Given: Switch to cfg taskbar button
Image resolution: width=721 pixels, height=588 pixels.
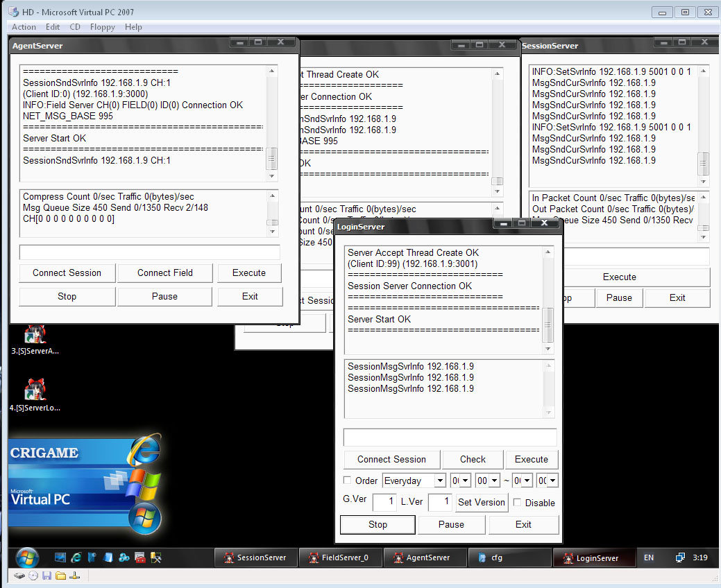Looking at the screenshot, I should pyautogui.click(x=509, y=557).
